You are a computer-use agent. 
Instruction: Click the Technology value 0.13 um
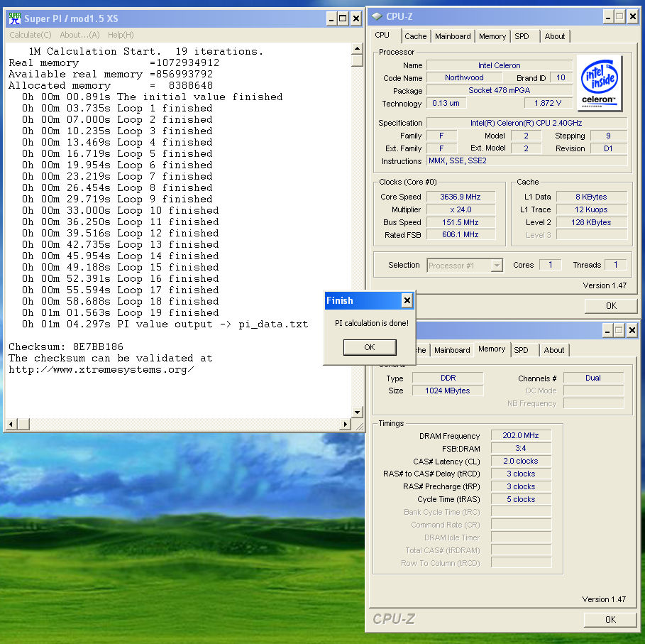[x=446, y=103]
